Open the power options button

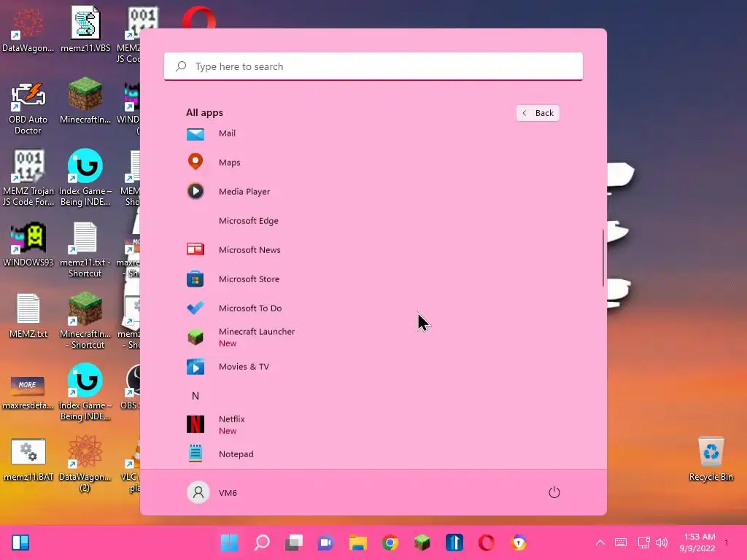[x=554, y=492]
